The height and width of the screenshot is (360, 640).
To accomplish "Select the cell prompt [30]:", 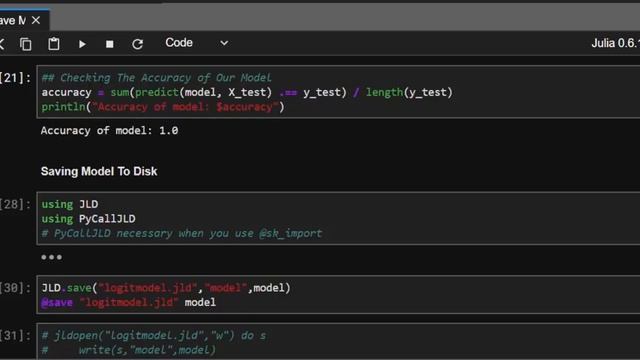I will click(15, 288).
